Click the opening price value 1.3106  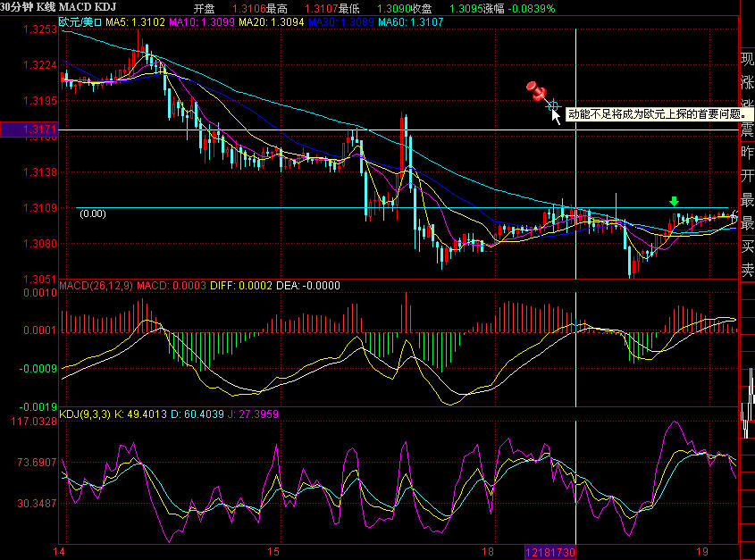tap(247, 9)
